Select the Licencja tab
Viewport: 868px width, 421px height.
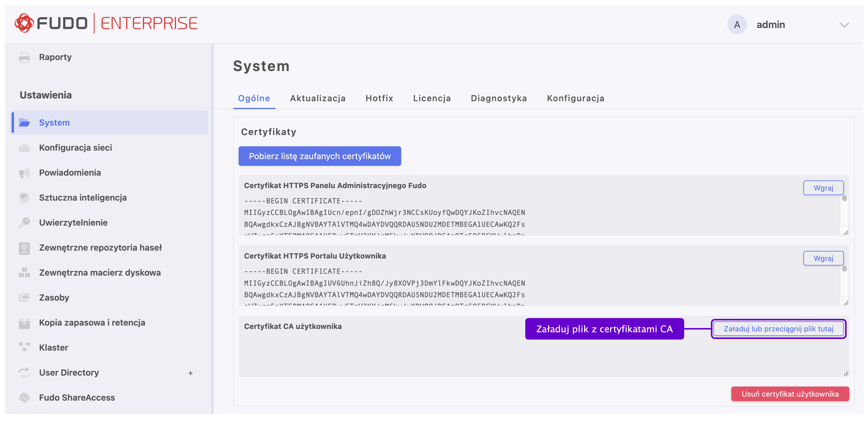432,98
